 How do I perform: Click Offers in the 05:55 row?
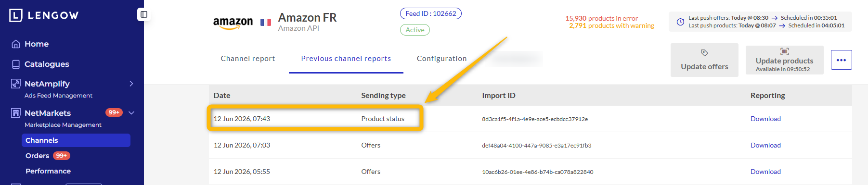point(371,172)
